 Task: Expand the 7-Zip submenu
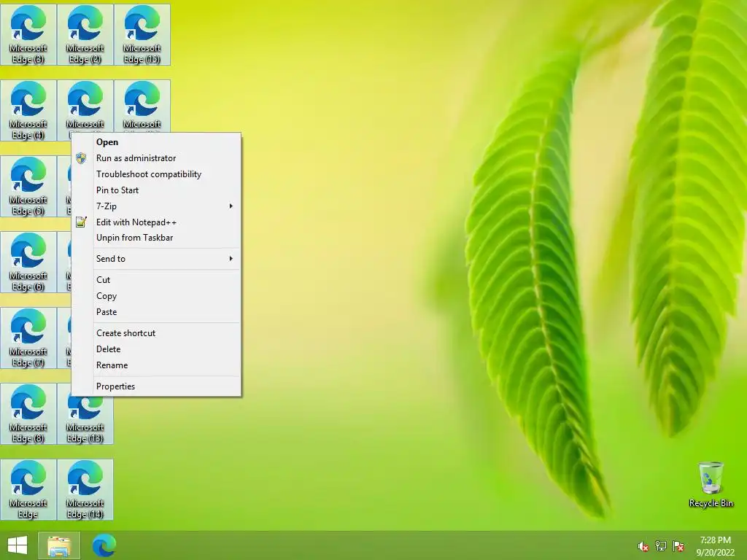[156, 206]
